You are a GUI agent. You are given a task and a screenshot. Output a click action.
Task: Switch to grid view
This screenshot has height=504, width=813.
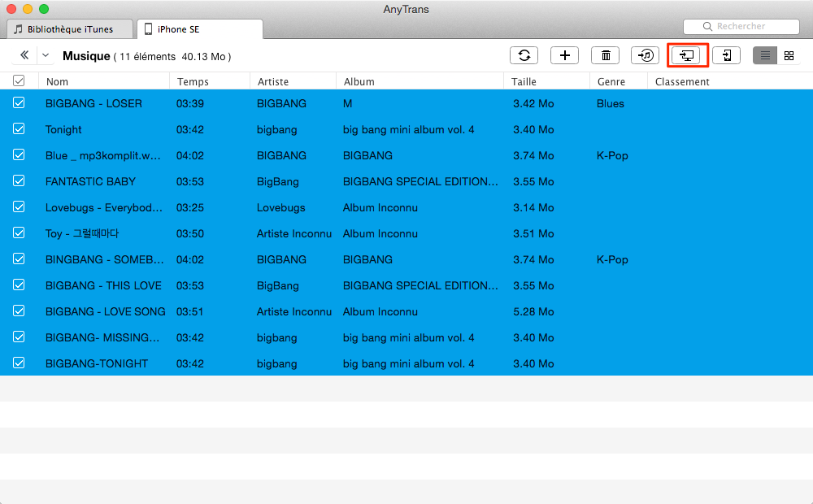pos(789,55)
